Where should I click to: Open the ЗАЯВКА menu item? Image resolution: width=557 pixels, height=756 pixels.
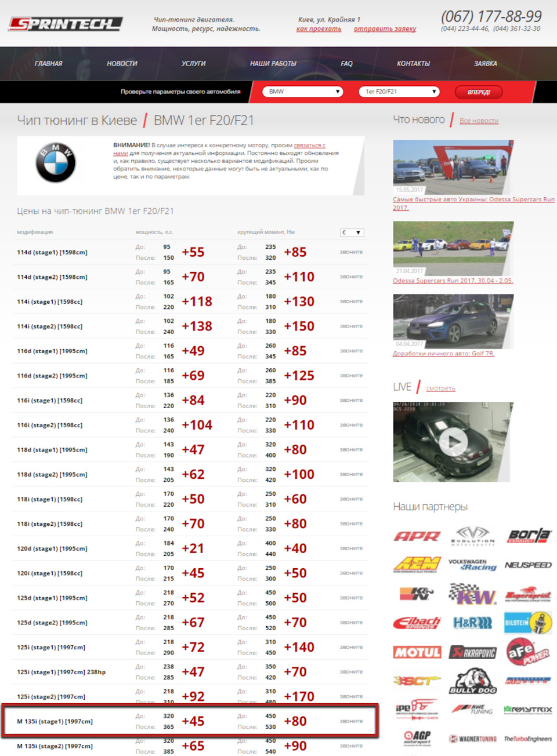coord(486,64)
